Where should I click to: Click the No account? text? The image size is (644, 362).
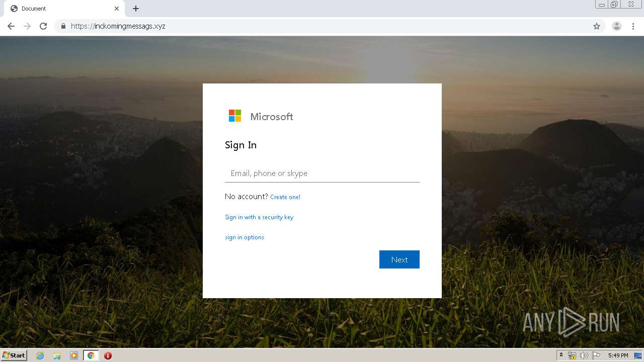pos(247,197)
